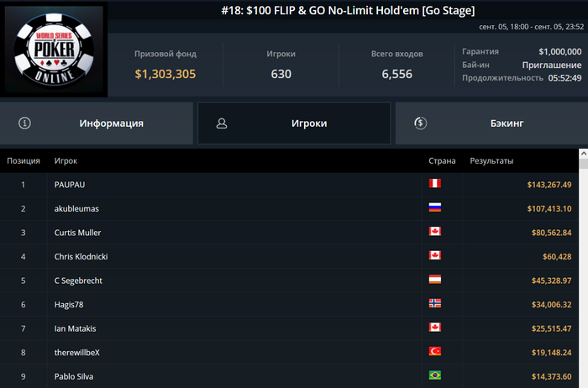Click the person icon on Игроки tab

pos(222,123)
